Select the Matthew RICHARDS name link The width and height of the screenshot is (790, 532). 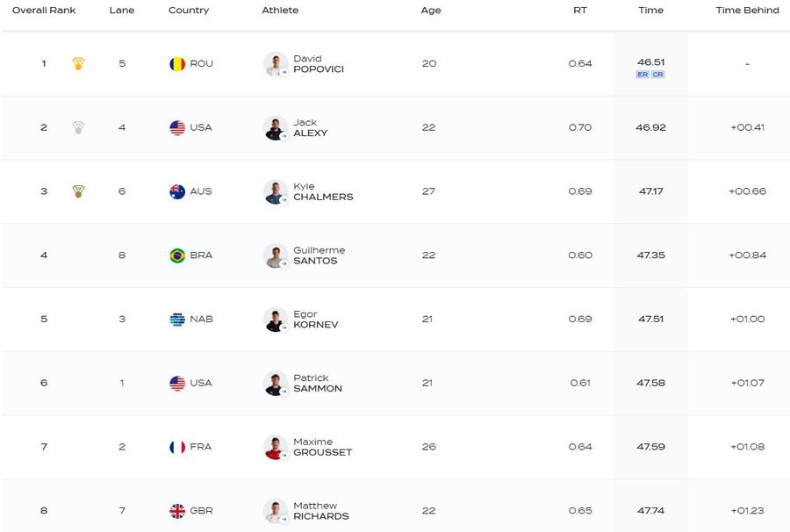click(321, 511)
